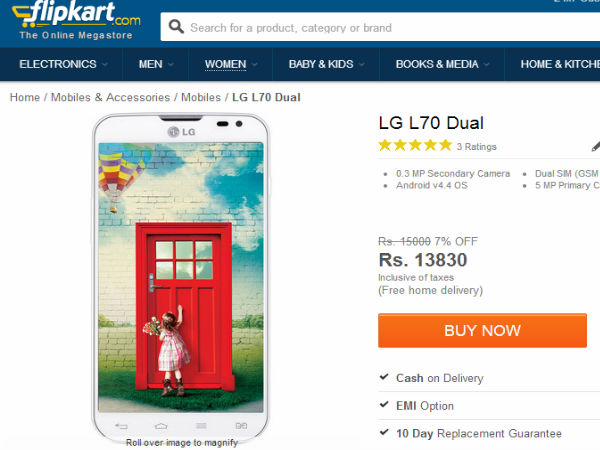Click the pencil write-review icon

click(596, 146)
